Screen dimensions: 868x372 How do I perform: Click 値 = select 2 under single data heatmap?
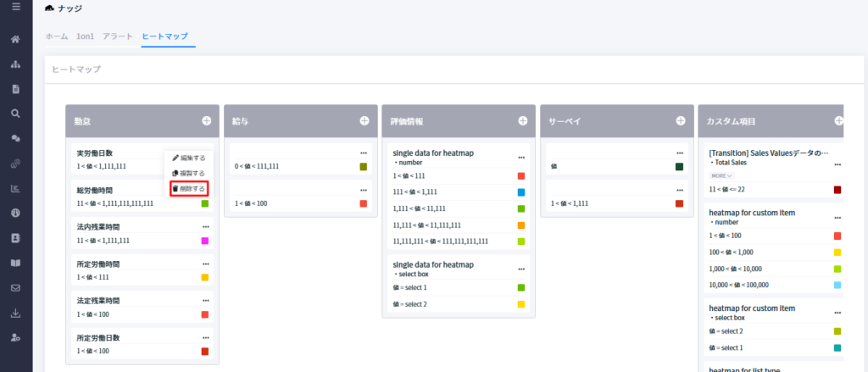tap(459, 304)
